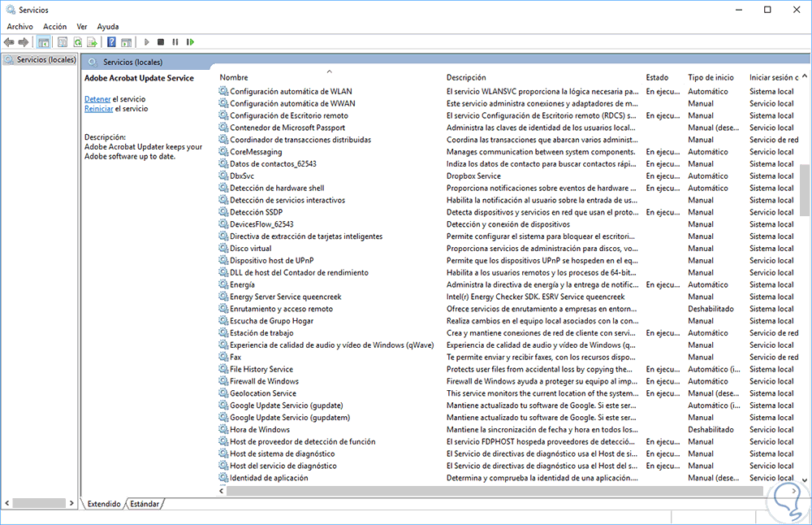812x525 pixels.
Task: Click the gear icon beside Hora de Windows
Action: coord(223,429)
